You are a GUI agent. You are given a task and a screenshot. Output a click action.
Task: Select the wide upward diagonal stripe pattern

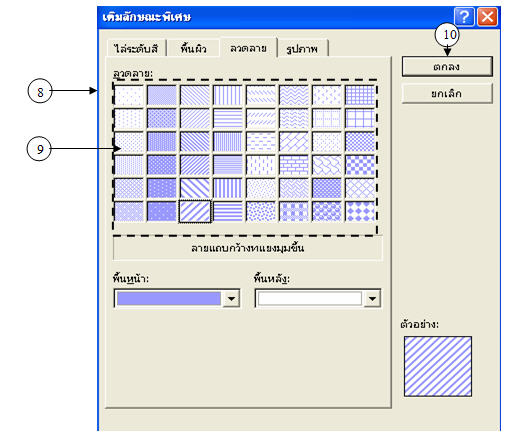(x=195, y=211)
